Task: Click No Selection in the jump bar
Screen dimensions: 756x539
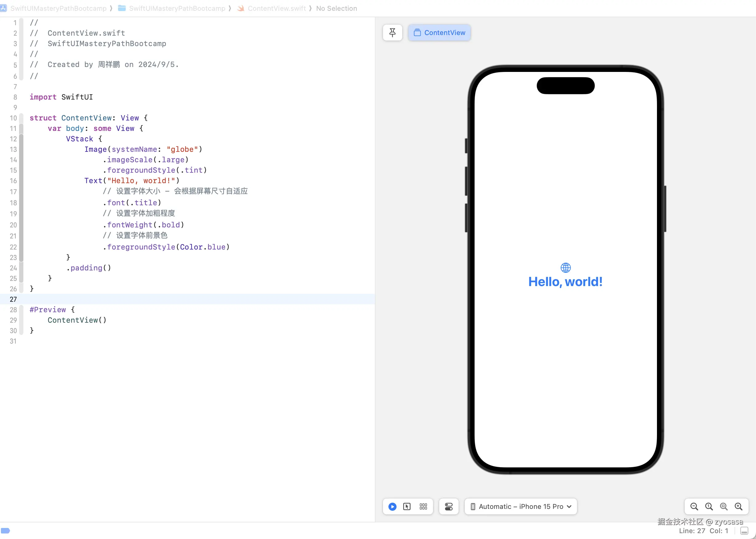Action: coord(336,8)
